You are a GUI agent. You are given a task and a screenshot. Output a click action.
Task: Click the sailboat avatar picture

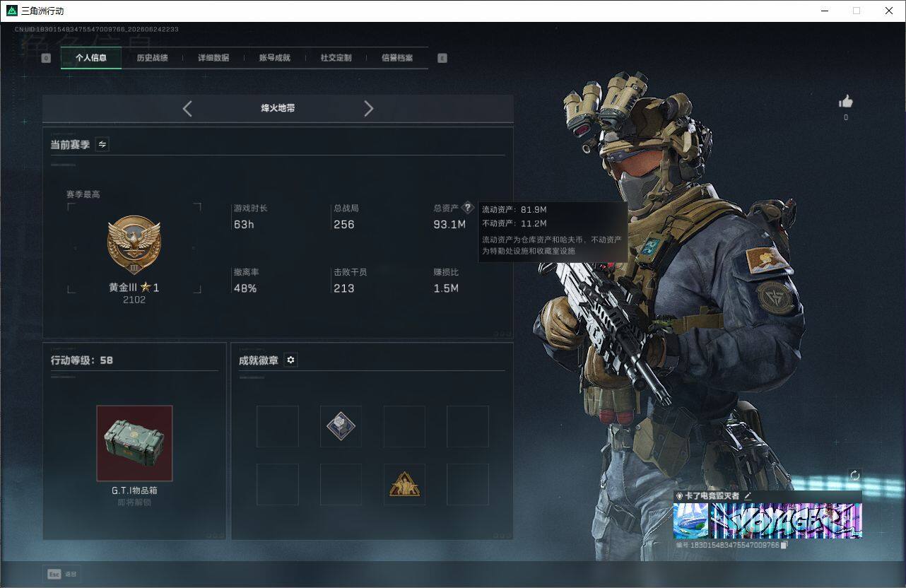coord(690,521)
